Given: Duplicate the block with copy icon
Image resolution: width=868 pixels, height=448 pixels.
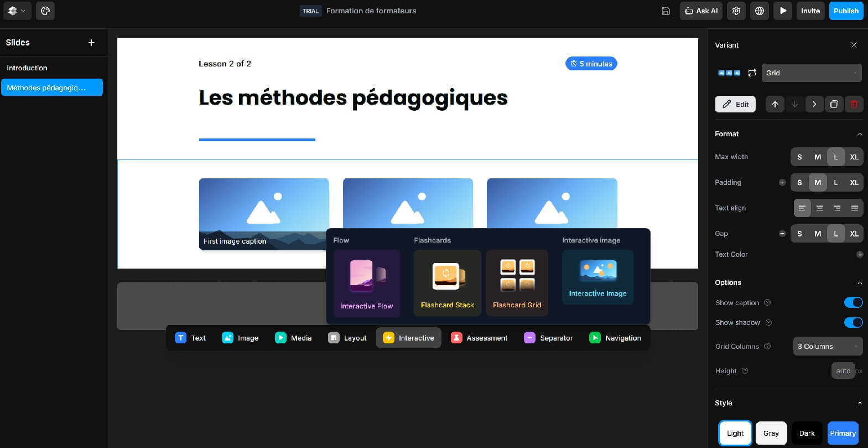Looking at the screenshot, I should tap(834, 104).
